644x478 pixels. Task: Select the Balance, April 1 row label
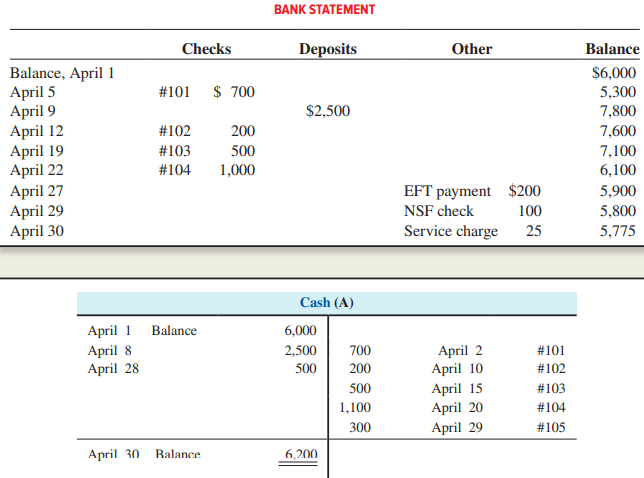(62, 72)
